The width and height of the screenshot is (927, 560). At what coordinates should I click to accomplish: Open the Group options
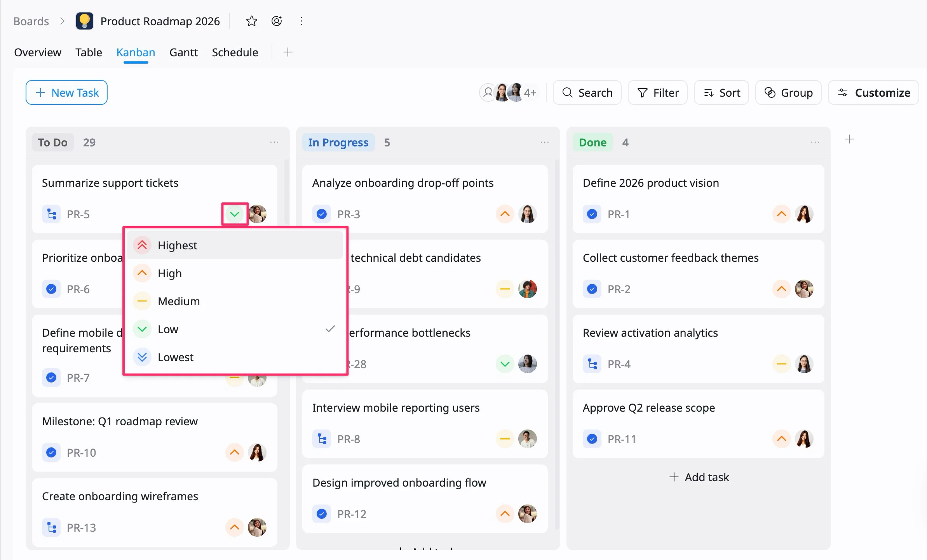click(788, 92)
